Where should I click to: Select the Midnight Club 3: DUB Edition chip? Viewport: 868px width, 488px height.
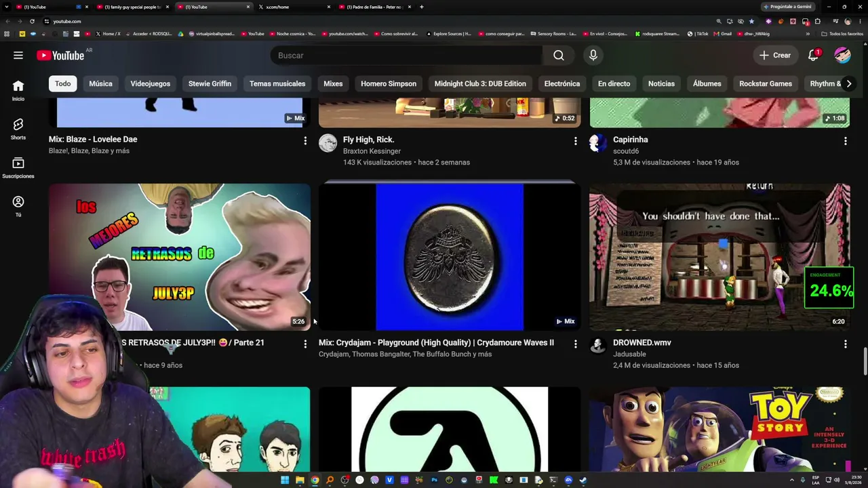480,84
